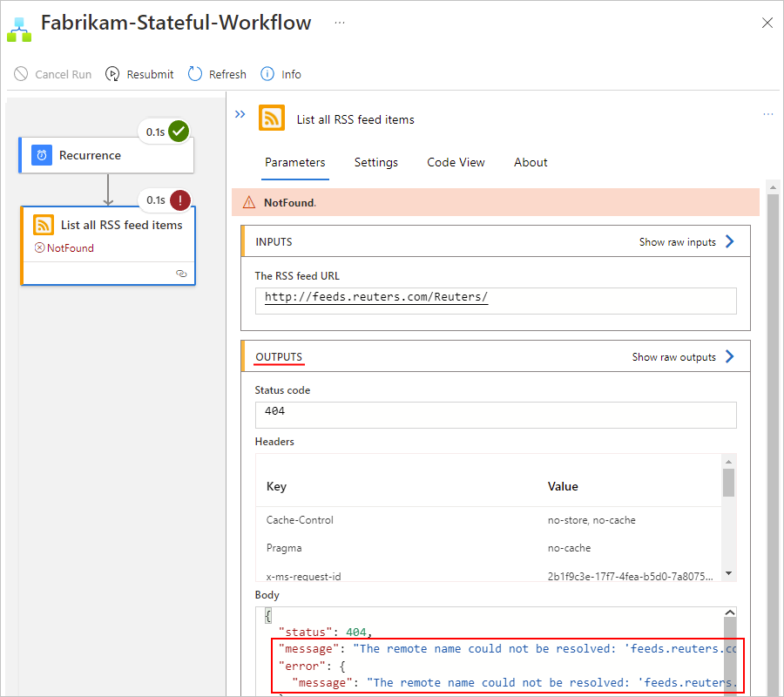
Task: Click the Logic App workflow icon beside title
Action: (19, 30)
